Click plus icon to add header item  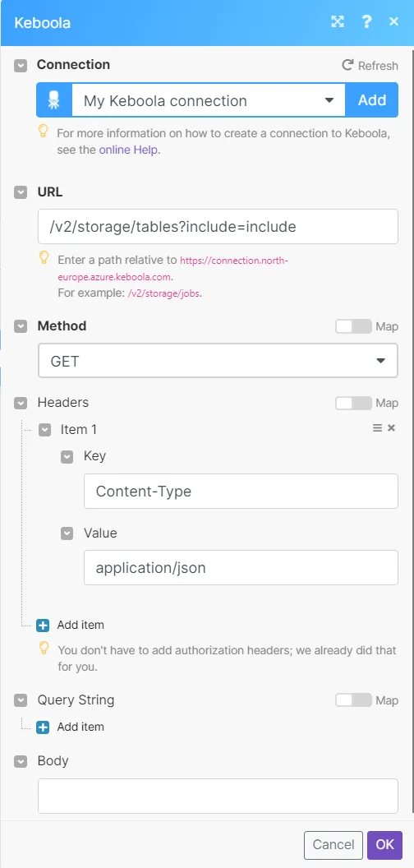pos(43,625)
